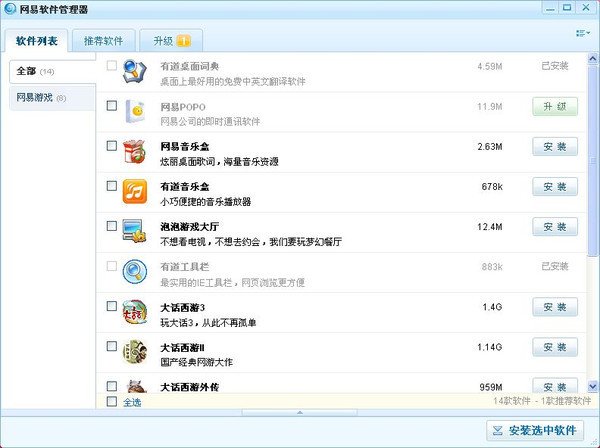Click the 有道工具栏 magnifier icon

click(x=135, y=272)
